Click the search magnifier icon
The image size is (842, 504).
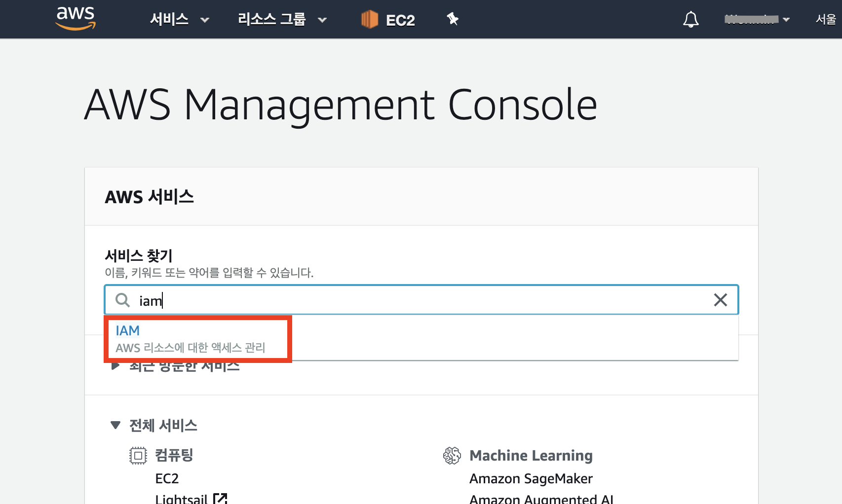122,300
